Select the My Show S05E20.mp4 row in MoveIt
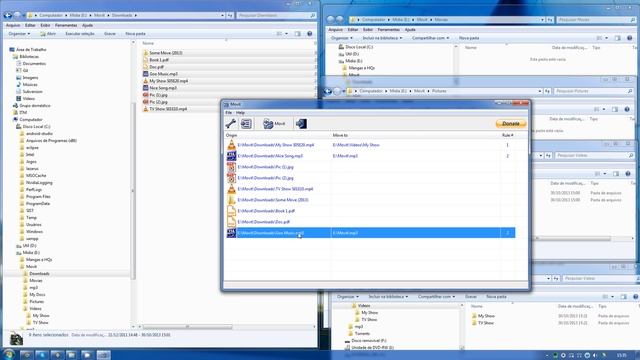 coord(370,145)
